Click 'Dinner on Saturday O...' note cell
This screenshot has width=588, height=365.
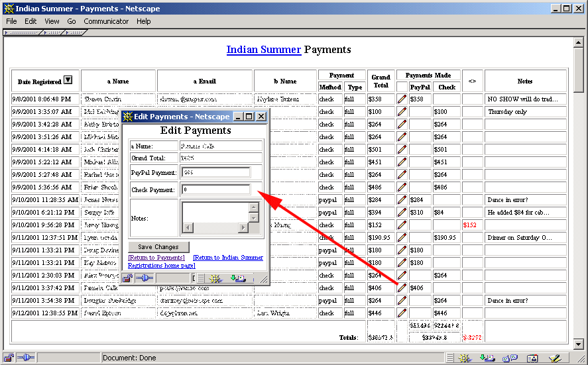click(526, 238)
